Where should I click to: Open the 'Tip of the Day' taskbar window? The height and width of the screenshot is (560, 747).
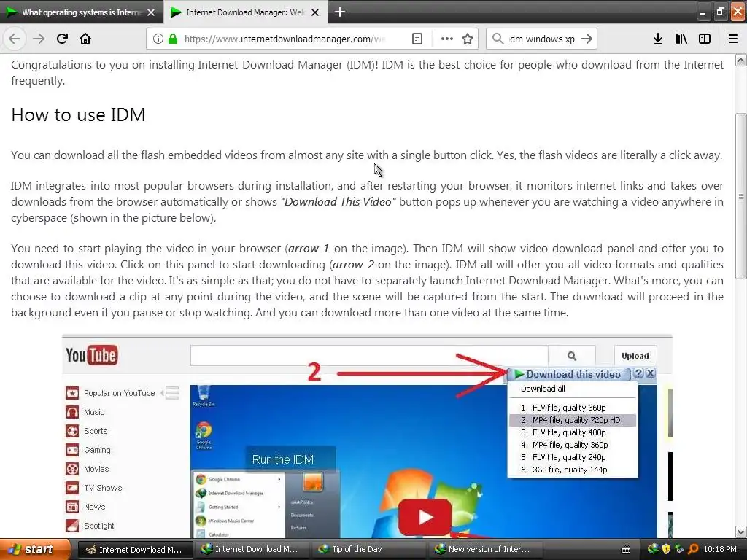pos(368,550)
